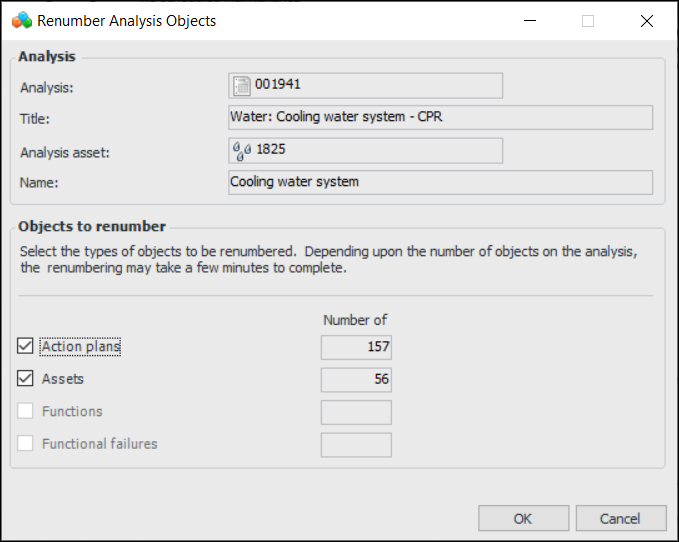Click the Functional failures checkbox
This screenshot has width=679, height=542.
(26, 443)
